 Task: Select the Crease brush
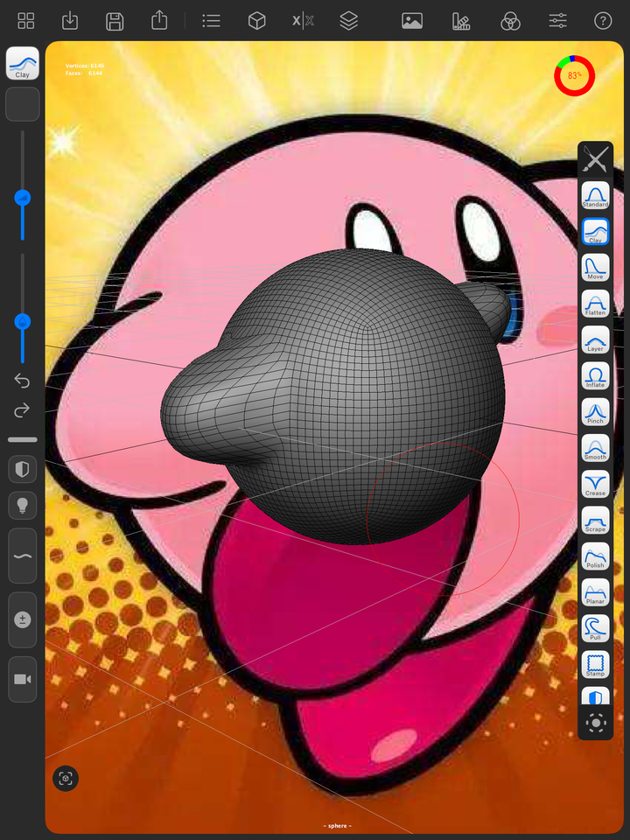pyautogui.click(x=595, y=484)
